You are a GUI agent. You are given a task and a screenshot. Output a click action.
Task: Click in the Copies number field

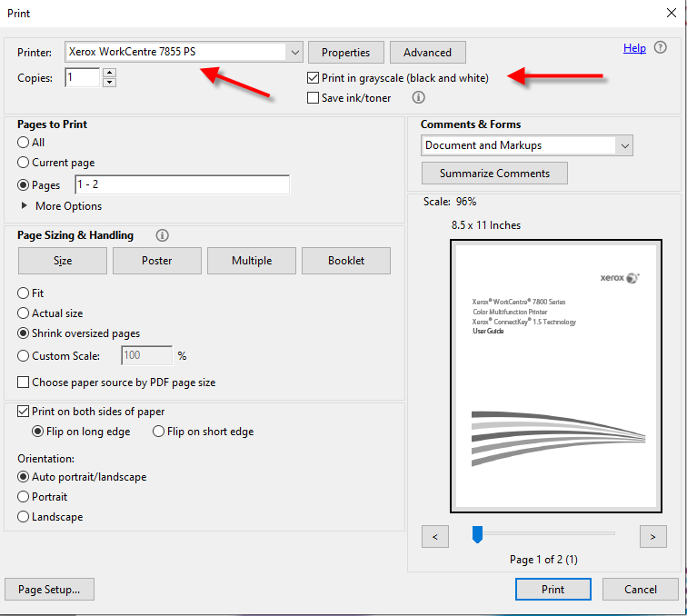pyautogui.click(x=83, y=77)
